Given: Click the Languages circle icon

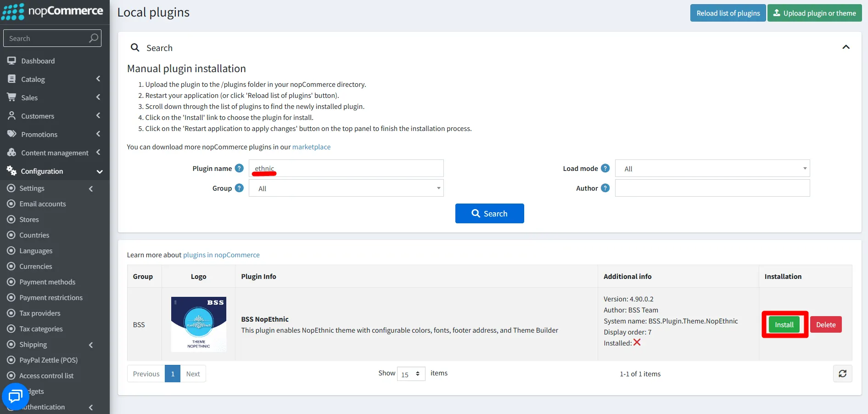Looking at the screenshot, I should click(11, 250).
